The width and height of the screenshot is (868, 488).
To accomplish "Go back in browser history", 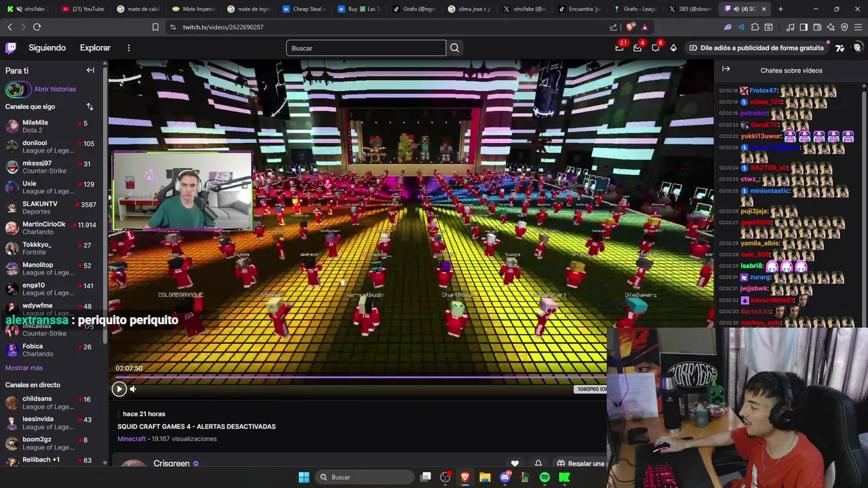I will pos(9,27).
